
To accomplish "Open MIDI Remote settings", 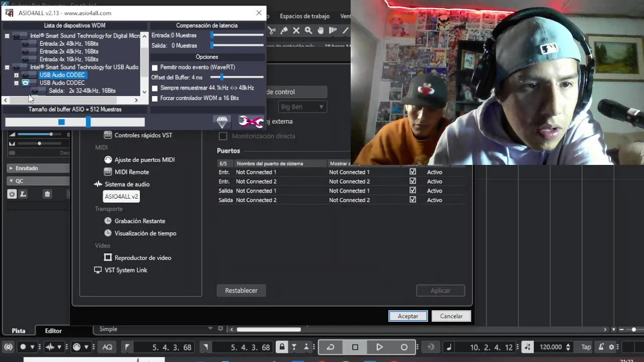I will point(132,172).
